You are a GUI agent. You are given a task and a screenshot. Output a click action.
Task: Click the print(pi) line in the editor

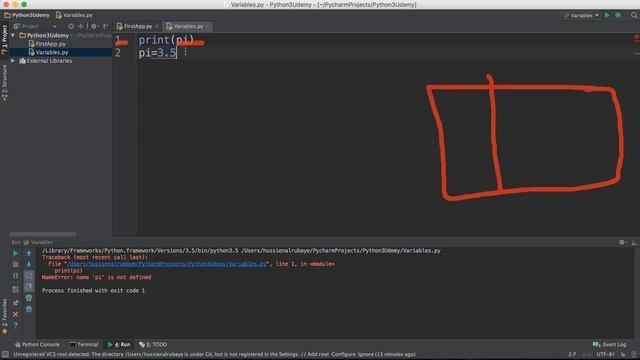point(166,40)
